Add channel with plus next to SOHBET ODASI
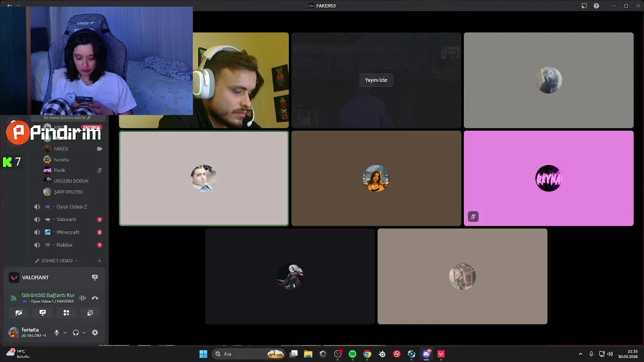 pyautogui.click(x=100, y=261)
